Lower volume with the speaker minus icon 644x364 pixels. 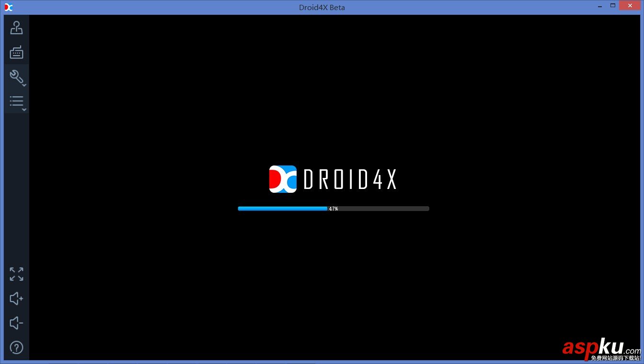(16, 323)
